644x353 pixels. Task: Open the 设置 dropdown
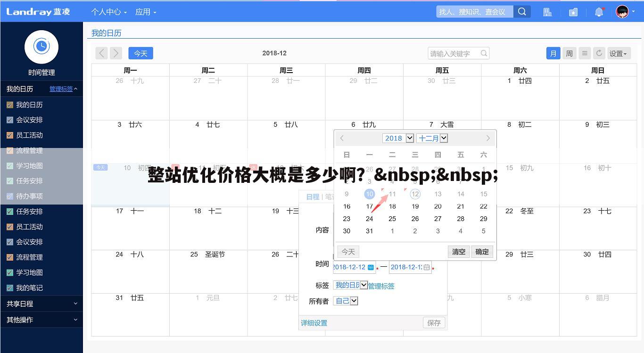tap(619, 53)
